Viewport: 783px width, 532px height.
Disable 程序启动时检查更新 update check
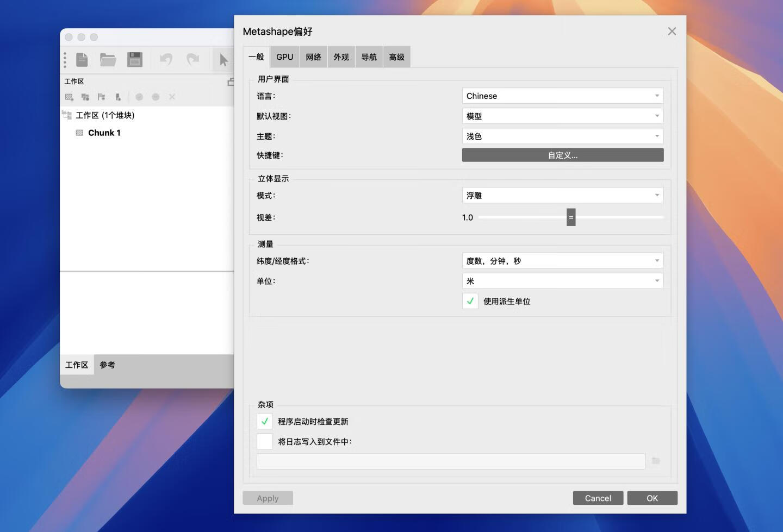click(264, 421)
